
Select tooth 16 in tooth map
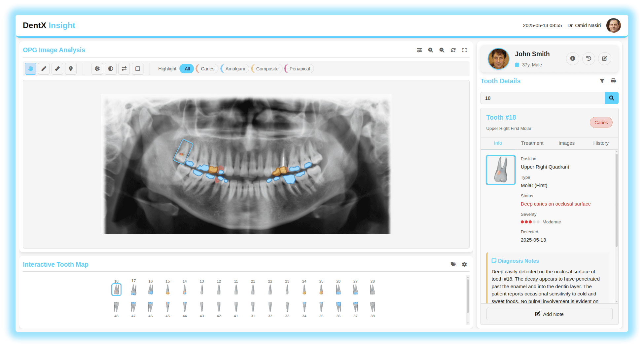(151, 289)
